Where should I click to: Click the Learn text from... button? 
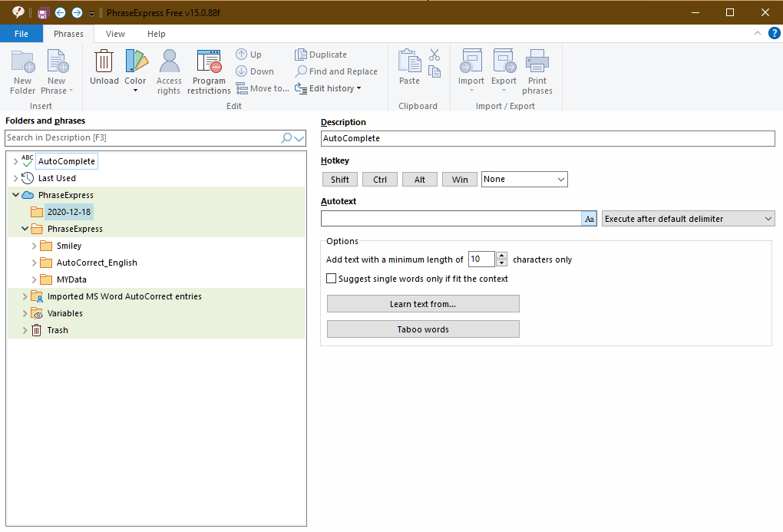click(423, 304)
